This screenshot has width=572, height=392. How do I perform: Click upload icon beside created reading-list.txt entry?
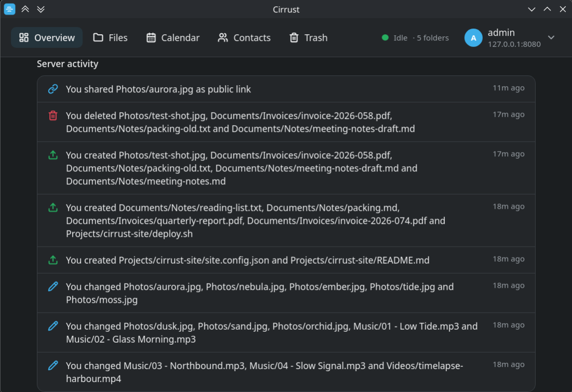click(53, 207)
